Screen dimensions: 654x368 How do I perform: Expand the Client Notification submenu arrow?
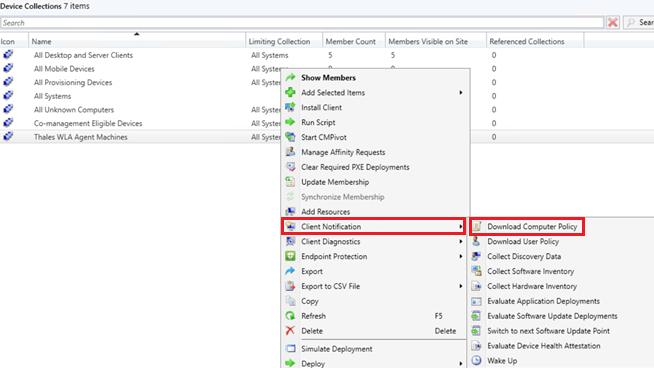coord(461,227)
